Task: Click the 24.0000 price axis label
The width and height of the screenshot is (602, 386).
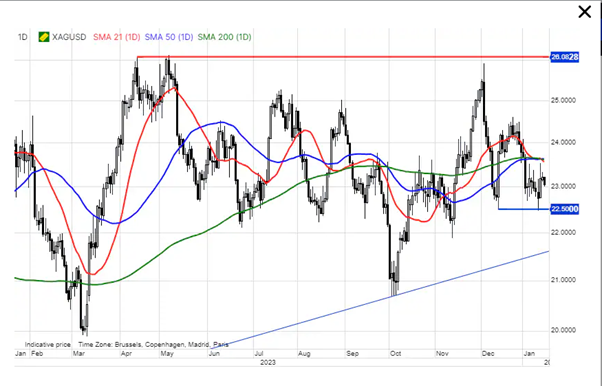Action: tap(564, 142)
